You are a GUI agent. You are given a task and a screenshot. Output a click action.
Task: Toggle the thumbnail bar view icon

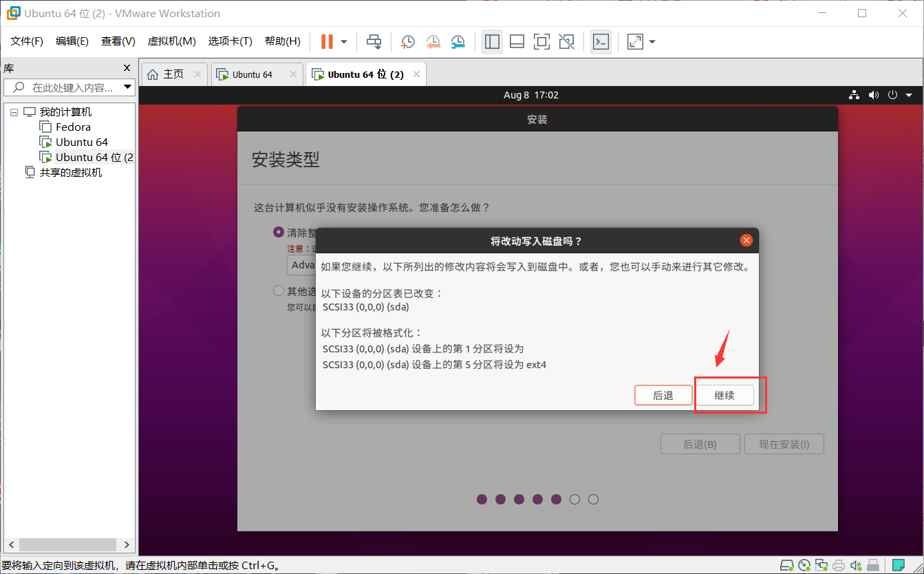pos(517,42)
